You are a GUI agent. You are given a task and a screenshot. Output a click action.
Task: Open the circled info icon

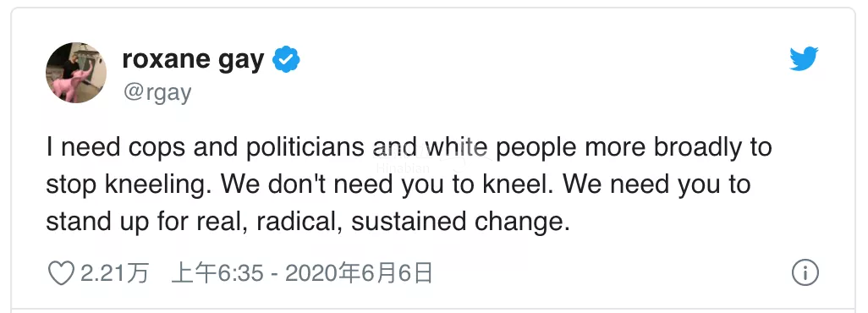(805, 273)
